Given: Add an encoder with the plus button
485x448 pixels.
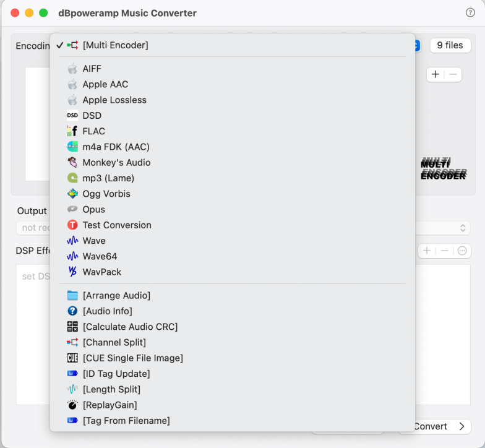Looking at the screenshot, I should (x=436, y=74).
